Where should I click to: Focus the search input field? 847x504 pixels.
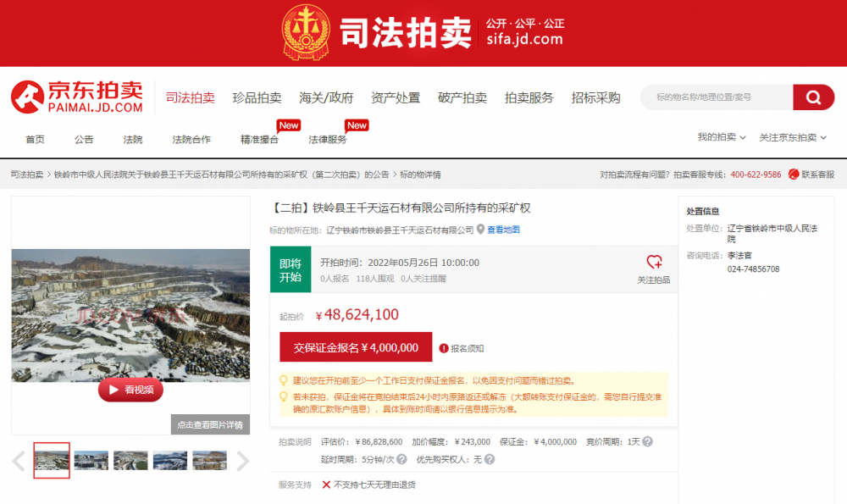tap(717, 97)
